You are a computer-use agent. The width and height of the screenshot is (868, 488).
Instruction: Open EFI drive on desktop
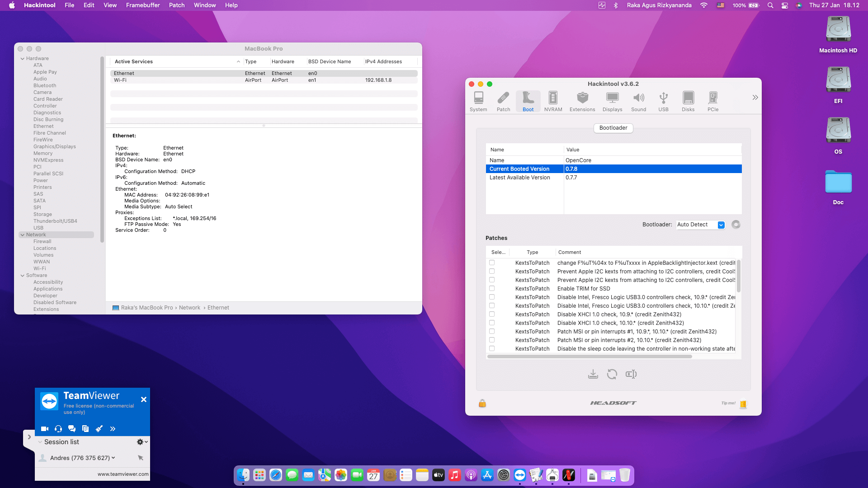coord(838,85)
